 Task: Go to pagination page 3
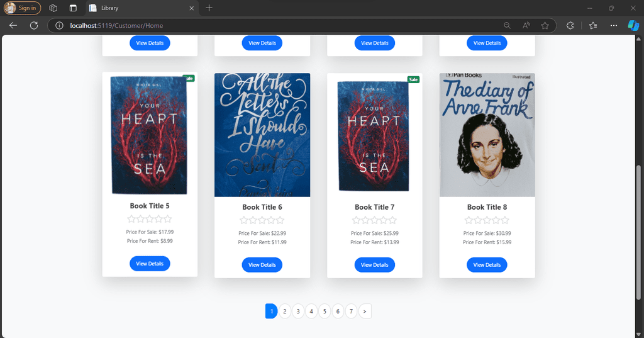(x=298, y=312)
